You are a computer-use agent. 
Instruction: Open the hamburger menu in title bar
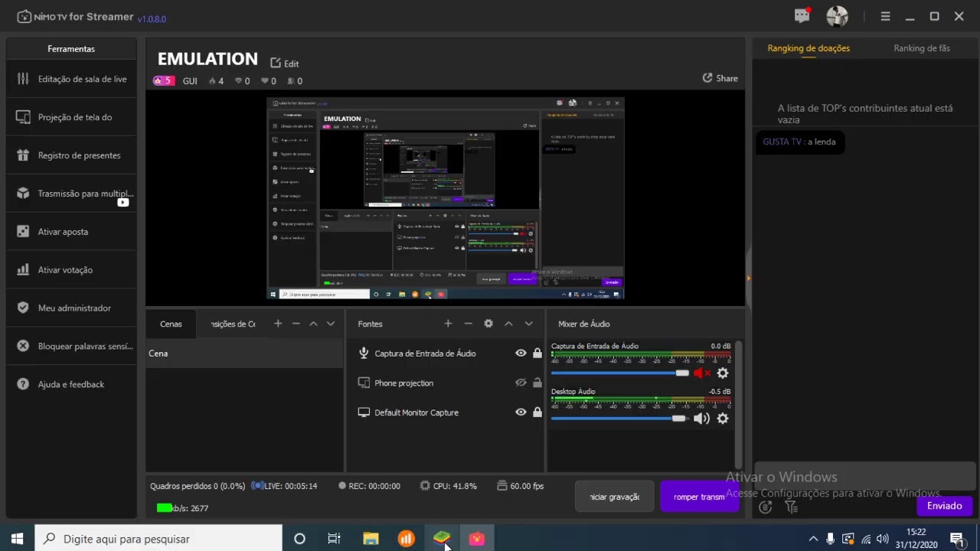point(885,16)
